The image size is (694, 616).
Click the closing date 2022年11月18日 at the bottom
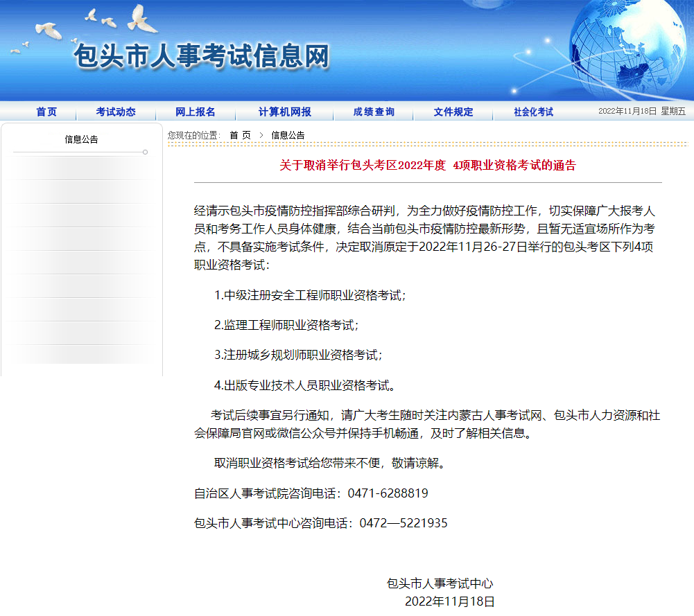(x=450, y=601)
